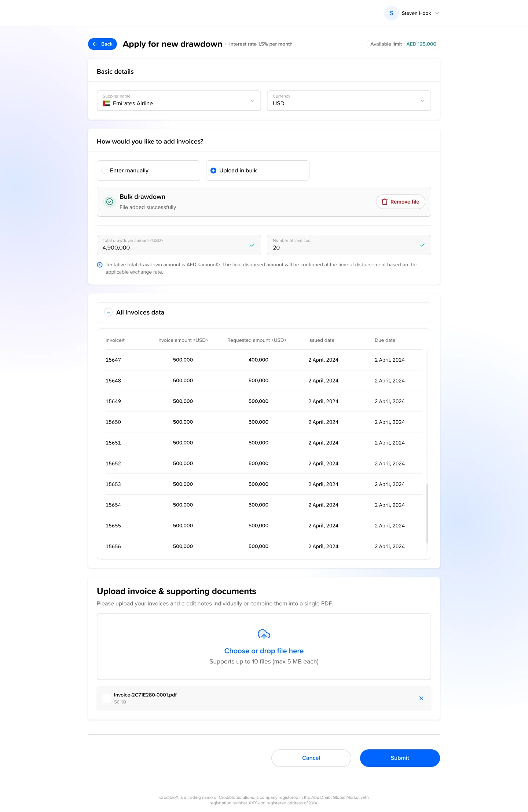Screen dimensions: 528x812
Task: Click the checkmark icon in Total drawdown amount
Action: (x=252, y=245)
